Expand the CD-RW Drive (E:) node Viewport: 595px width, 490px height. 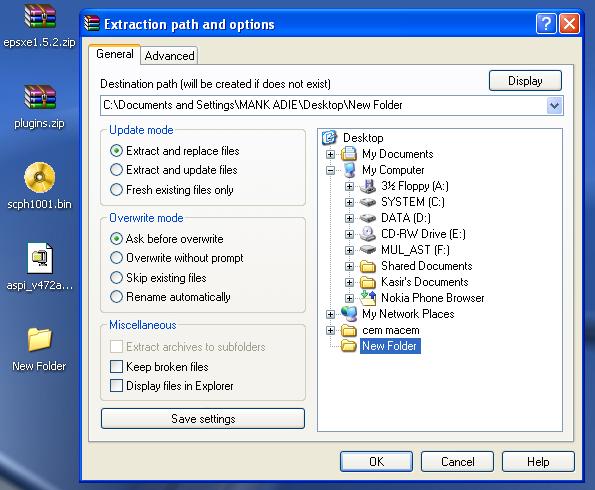pos(349,235)
